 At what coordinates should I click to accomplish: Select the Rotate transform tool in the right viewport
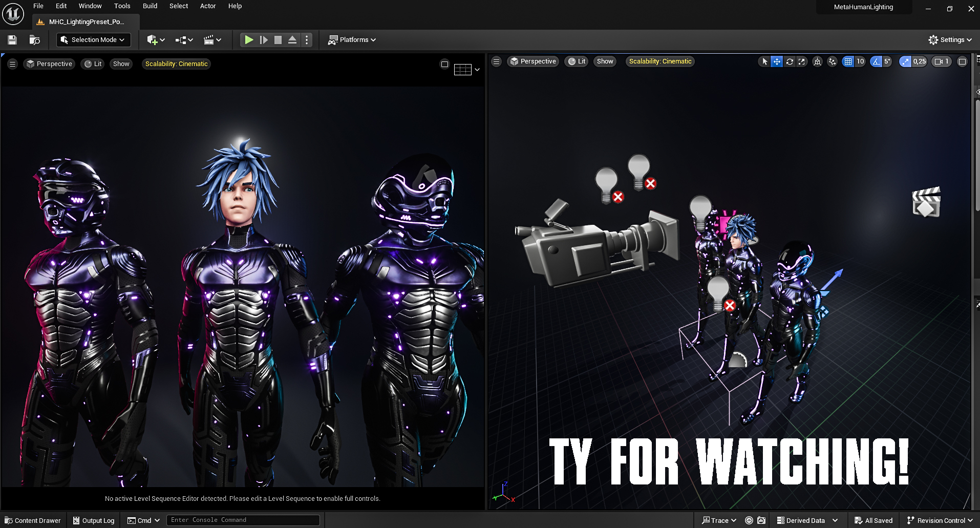point(790,61)
